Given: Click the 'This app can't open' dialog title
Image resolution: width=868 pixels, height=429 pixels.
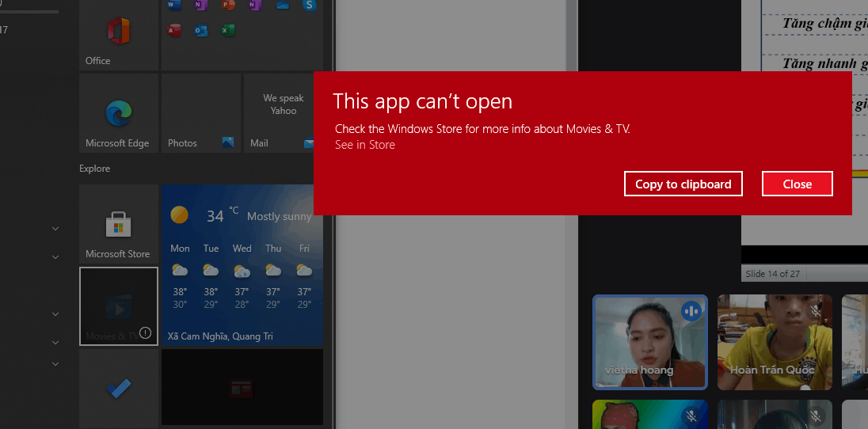Looking at the screenshot, I should click(x=422, y=101).
